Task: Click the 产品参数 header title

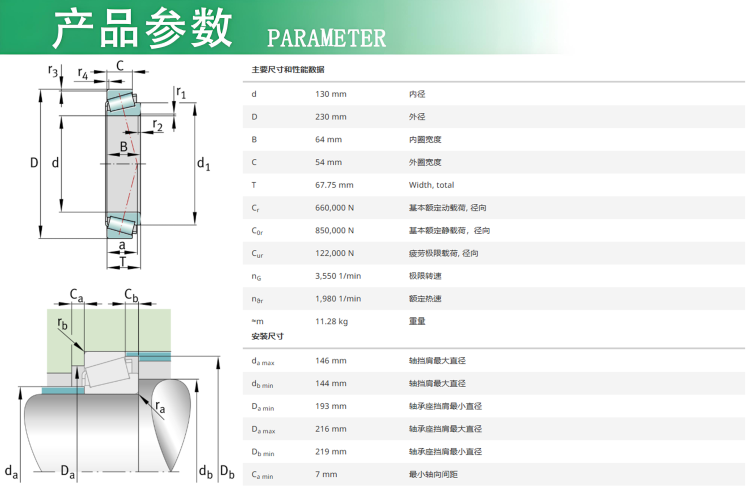Action: [142, 29]
